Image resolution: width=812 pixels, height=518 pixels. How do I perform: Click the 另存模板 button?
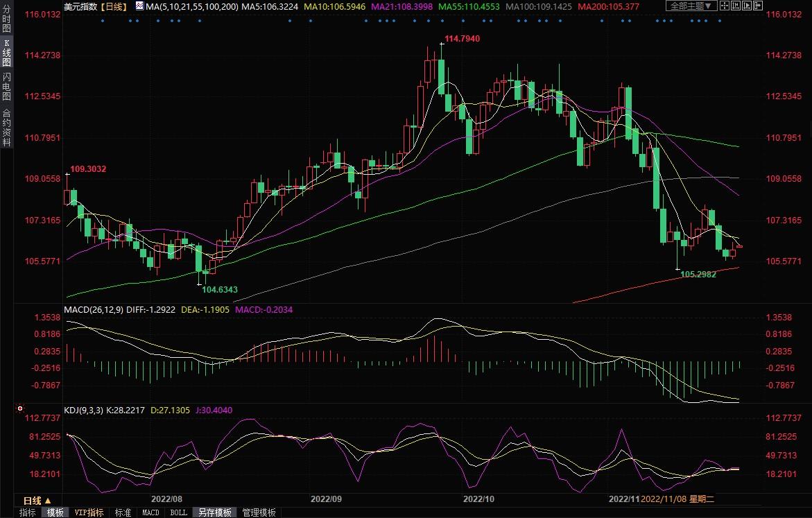(215, 512)
